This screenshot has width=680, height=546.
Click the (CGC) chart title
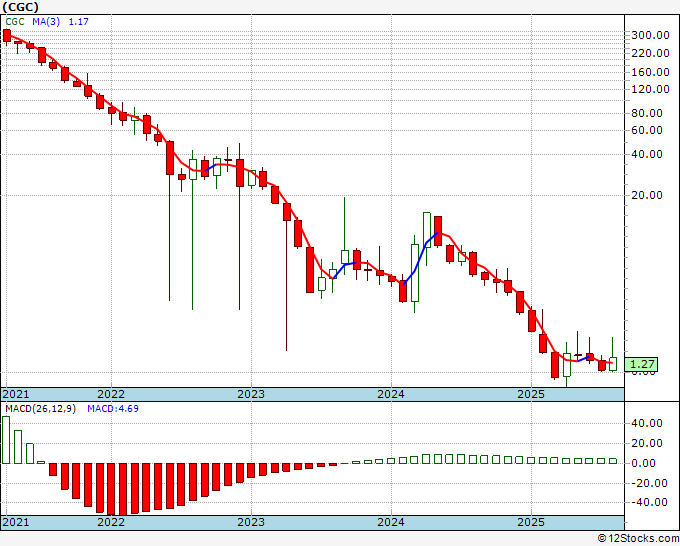[x=20, y=7]
